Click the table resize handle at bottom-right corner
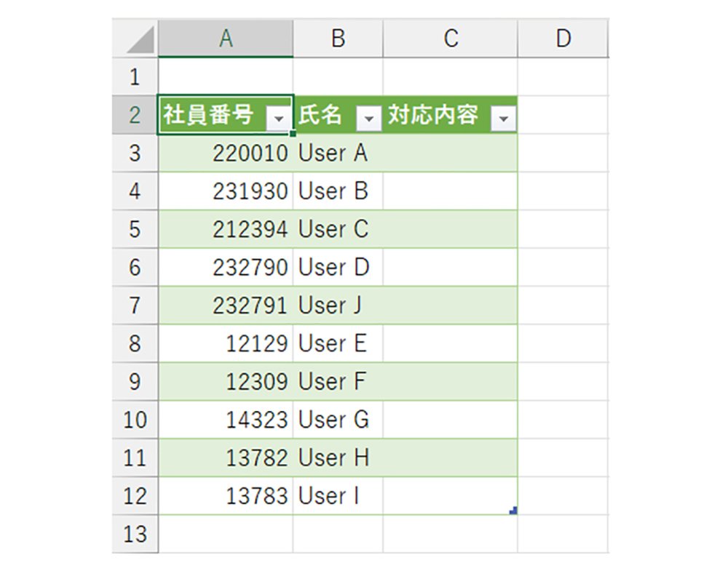 pyautogui.click(x=513, y=510)
